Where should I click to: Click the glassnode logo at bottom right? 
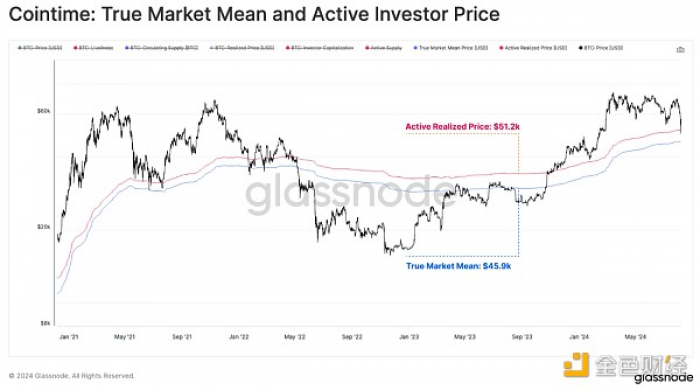coord(662,378)
